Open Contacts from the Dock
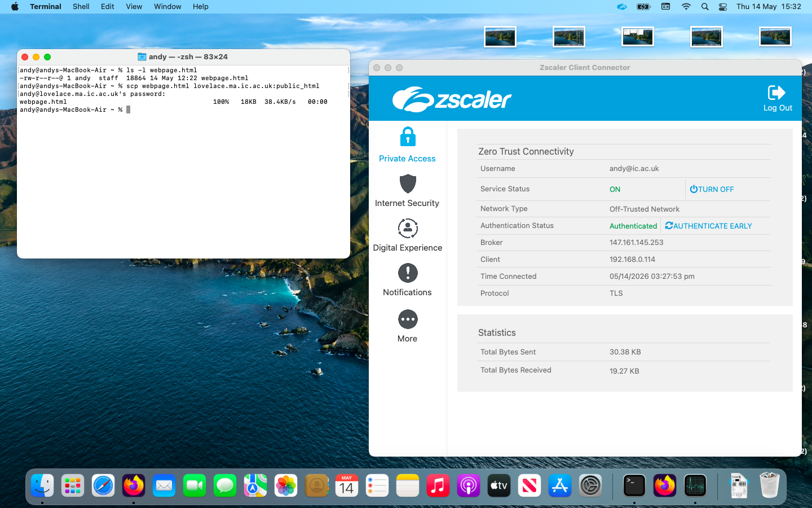 (x=316, y=485)
